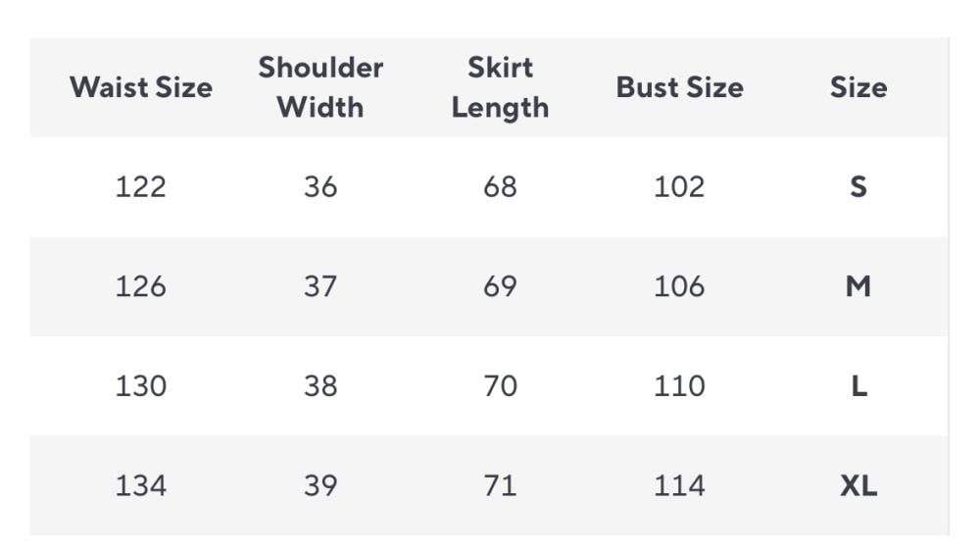
Task: Click skirt length value 68
Action: click(x=500, y=186)
